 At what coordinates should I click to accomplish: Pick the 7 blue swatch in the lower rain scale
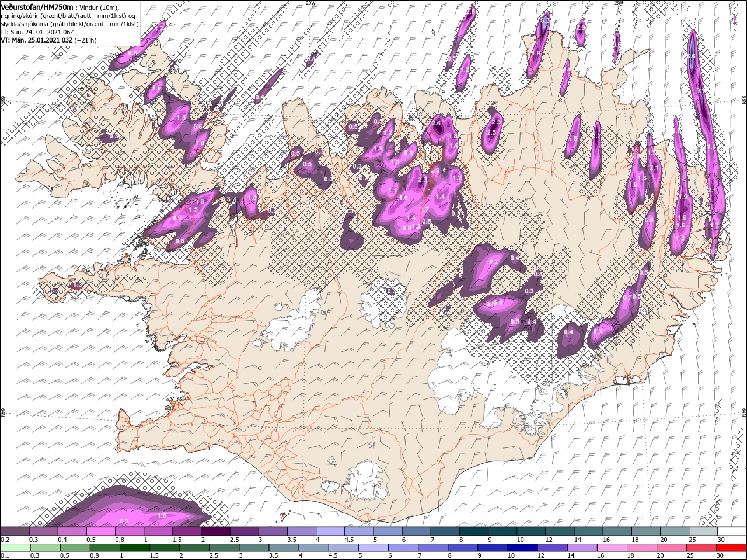[x=432, y=548]
